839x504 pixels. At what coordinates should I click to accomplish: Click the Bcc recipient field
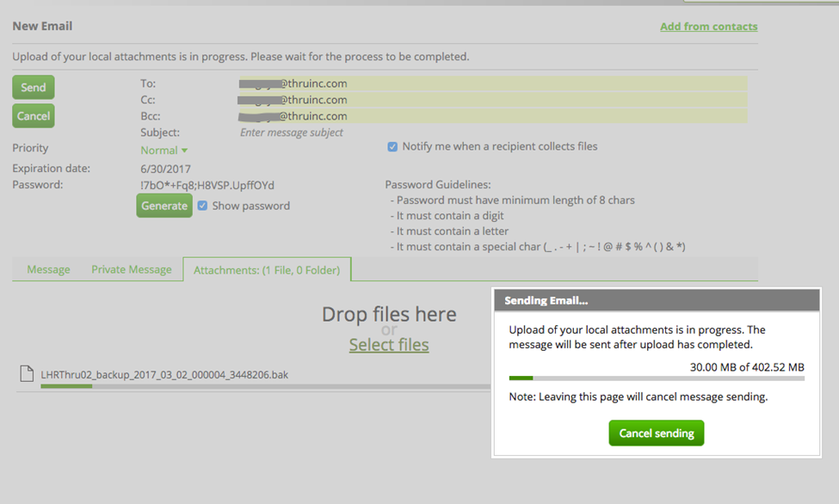coord(492,116)
